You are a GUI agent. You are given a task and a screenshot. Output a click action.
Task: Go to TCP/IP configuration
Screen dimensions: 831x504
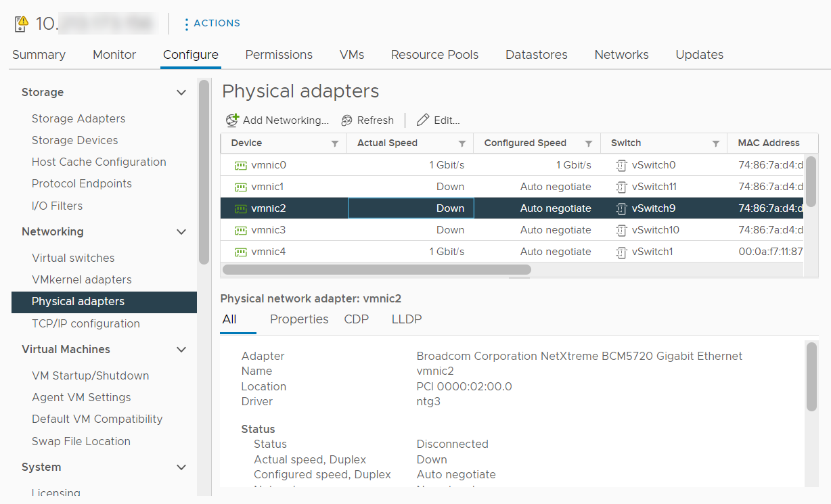[86, 323]
